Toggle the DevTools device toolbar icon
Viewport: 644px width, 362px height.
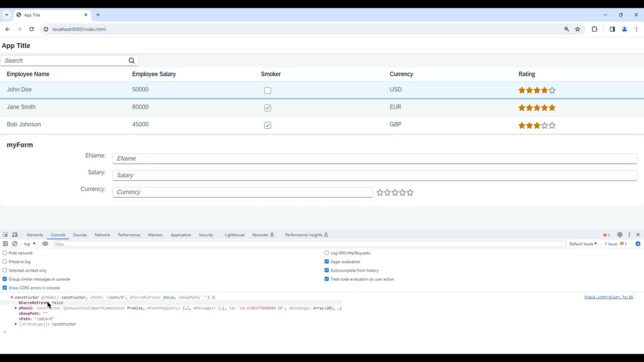(15, 235)
